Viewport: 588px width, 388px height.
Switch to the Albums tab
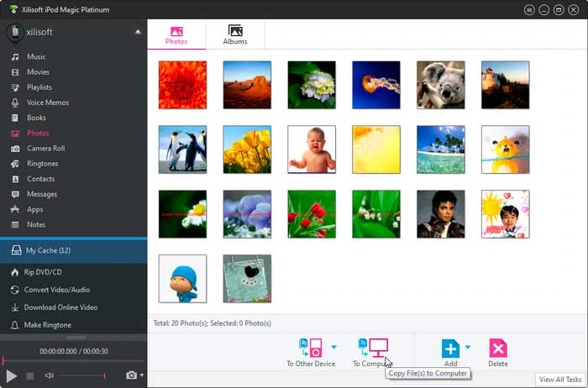235,35
